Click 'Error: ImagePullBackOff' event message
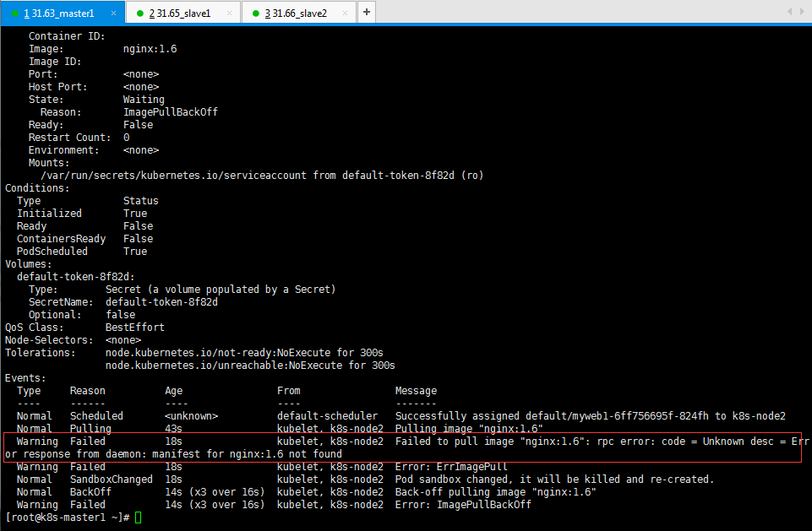Image resolution: width=812 pixels, height=531 pixels. pyautogui.click(x=463, y=505)
